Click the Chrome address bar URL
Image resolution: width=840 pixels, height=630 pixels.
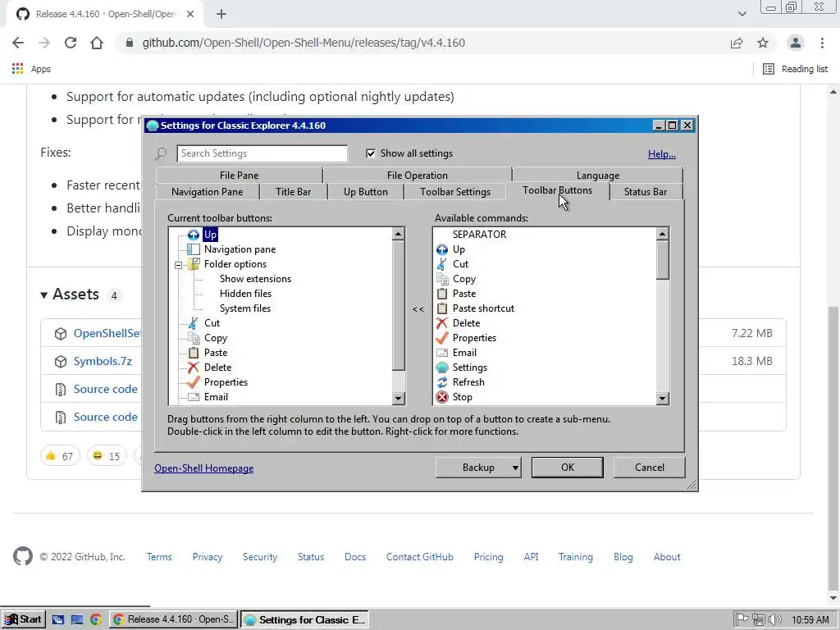304,43
